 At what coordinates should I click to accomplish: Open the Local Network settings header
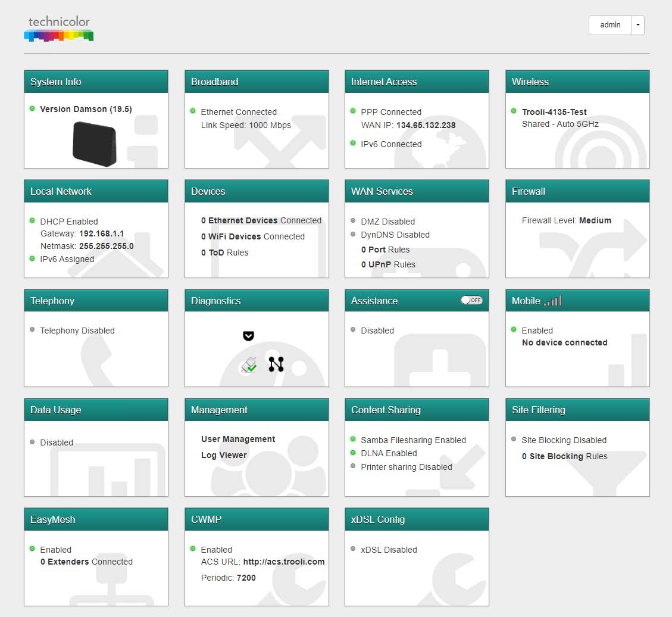(x=61, y=191)
